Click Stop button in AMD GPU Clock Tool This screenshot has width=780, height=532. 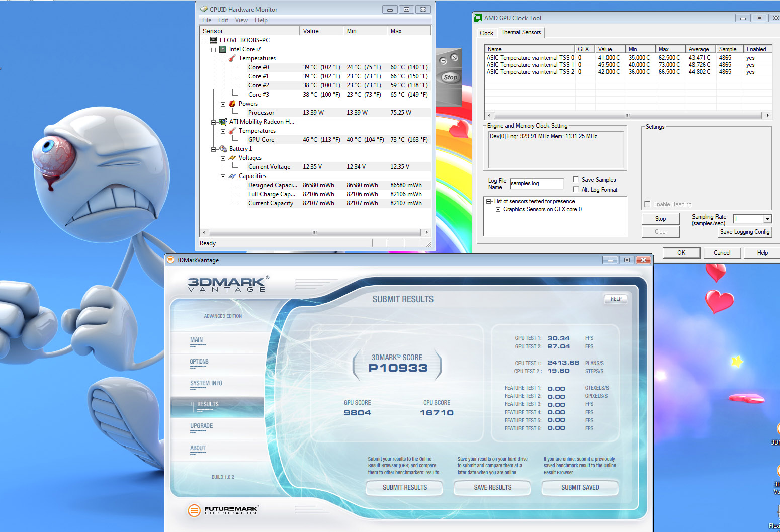(661, 219)
